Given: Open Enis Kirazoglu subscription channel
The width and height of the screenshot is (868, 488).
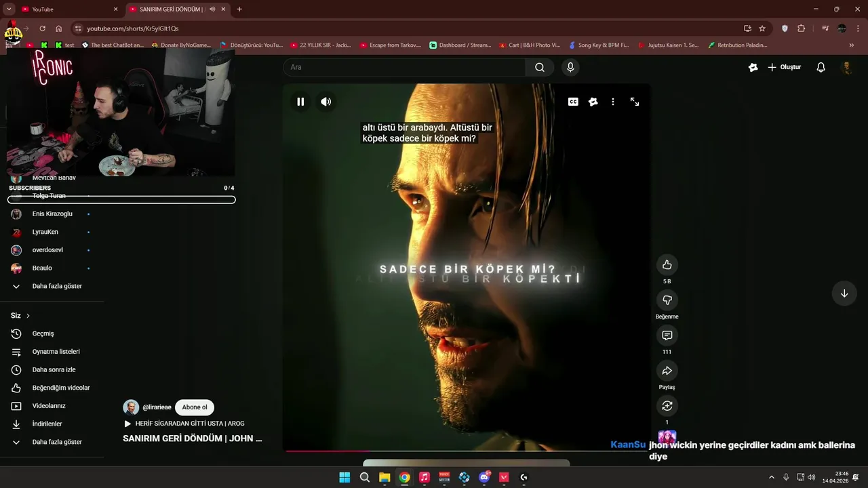Looking at the screenshot, I should pos(52,214).
